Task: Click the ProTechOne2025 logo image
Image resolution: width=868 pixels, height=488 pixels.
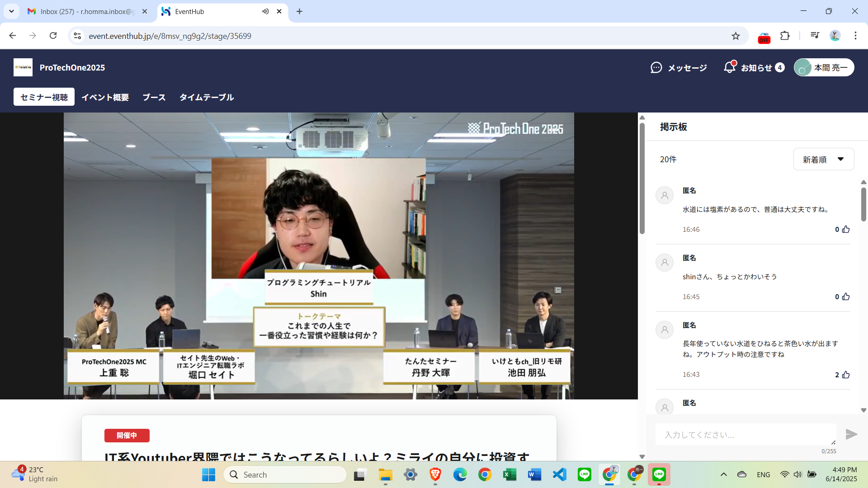Action: coord(23,67)
